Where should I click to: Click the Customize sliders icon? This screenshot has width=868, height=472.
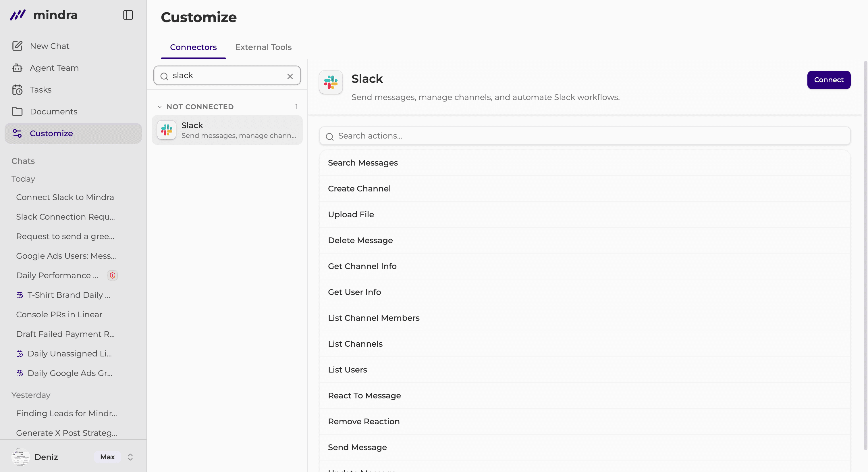point(17,133)
